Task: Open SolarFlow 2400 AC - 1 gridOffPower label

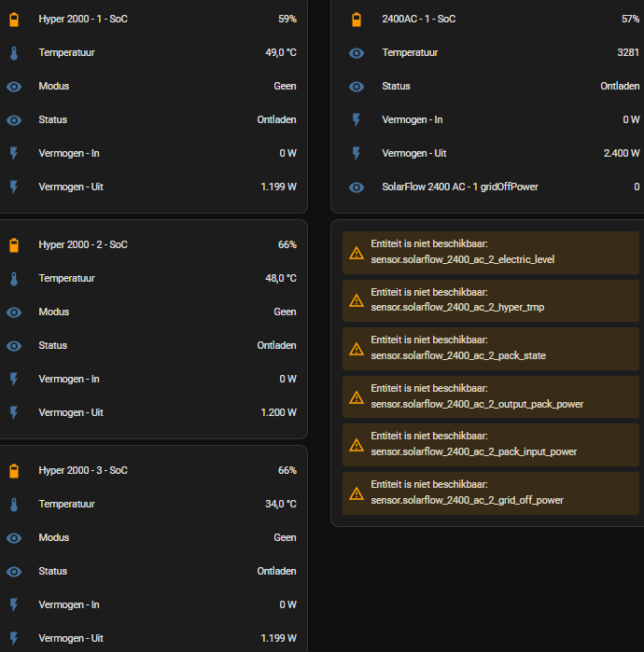Action: tap(460, 187)
